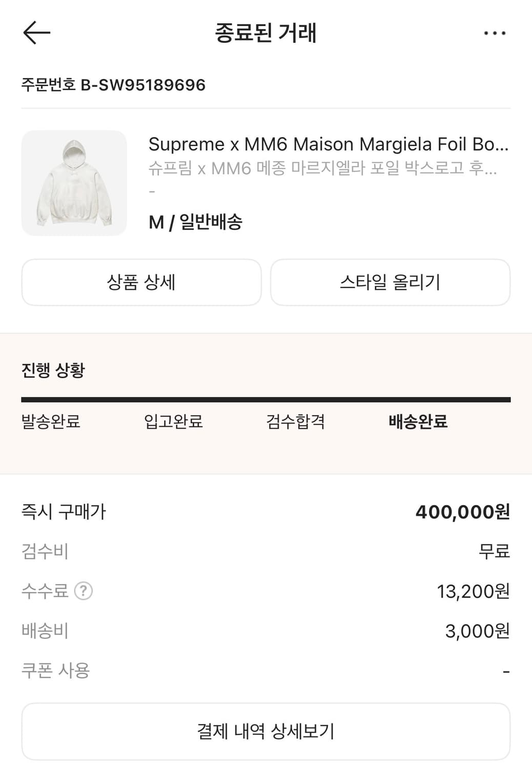Open the three-dot more options menu
532x769 pixels.
point(495,33)
